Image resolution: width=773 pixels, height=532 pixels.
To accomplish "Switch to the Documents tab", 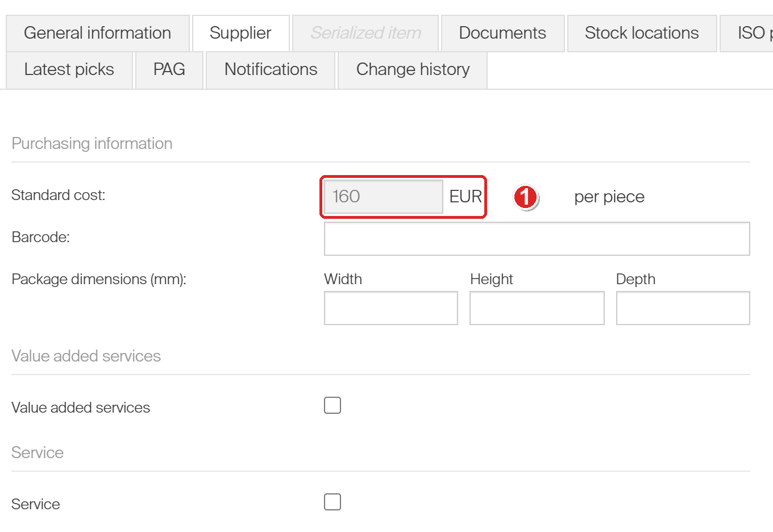I will point(502,33).
